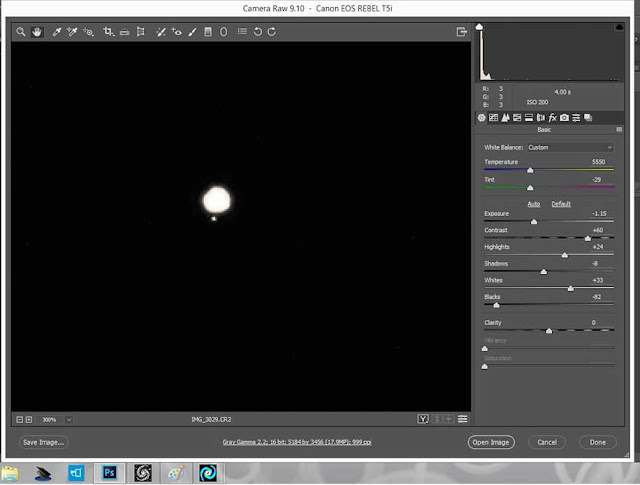
Task: Toggle the shadow clipping warning in the histogram
Action: [x=479, y=27]
